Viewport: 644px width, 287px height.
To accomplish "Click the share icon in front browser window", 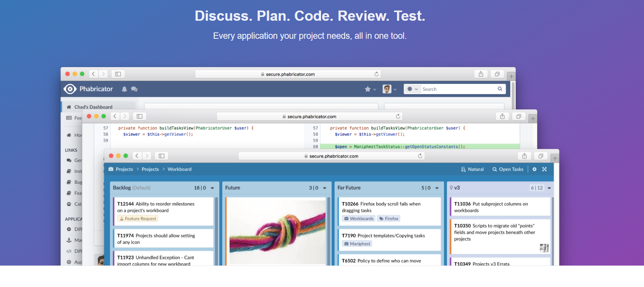I will click(524, 156).
